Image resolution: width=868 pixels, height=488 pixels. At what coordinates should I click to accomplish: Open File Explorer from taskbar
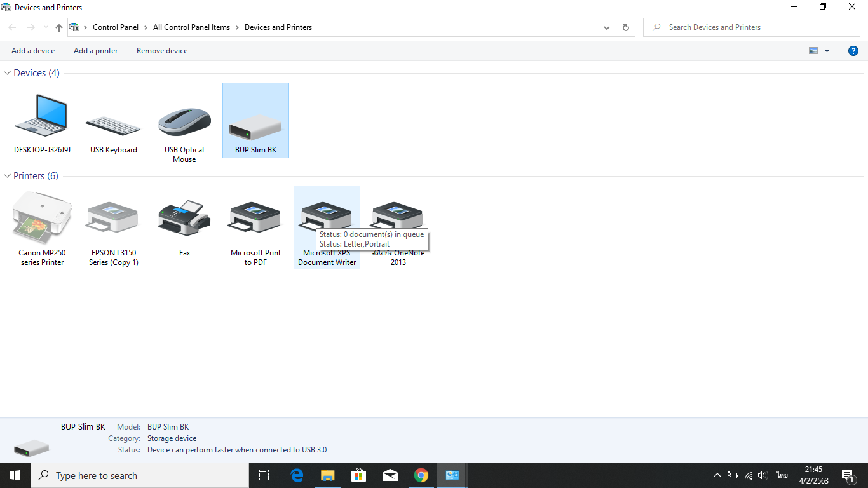point(328,475)
